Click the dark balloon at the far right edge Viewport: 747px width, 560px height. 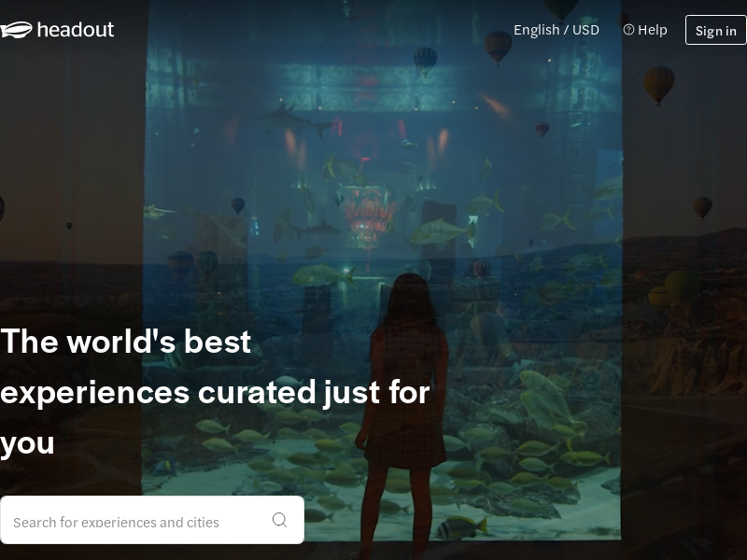[x=703, y=207]
